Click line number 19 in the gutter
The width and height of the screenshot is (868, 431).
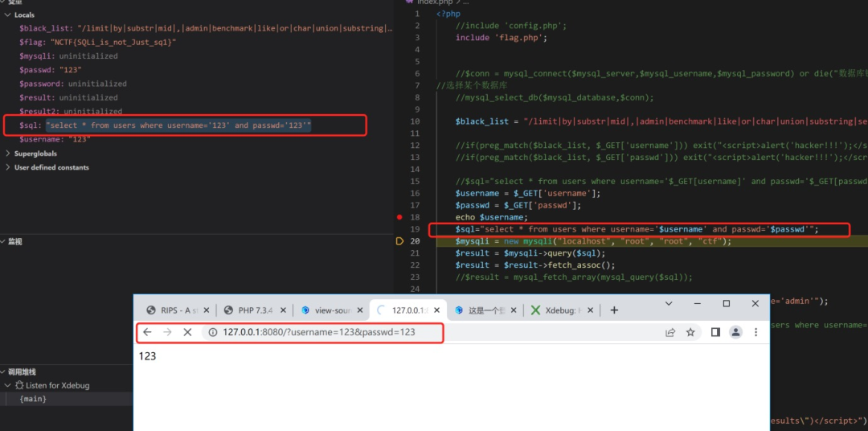[x=416, y=229]
